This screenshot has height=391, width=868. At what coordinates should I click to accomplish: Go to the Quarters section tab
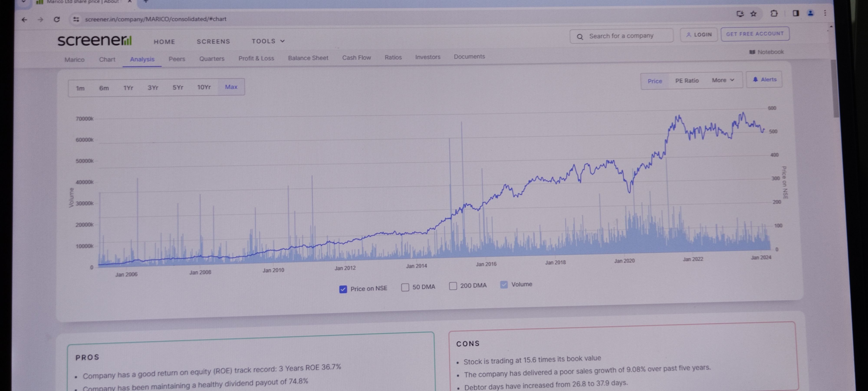click(212, 58)
